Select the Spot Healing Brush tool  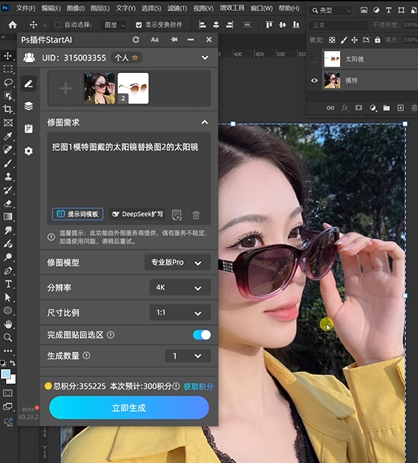pyautogui.click(x=8, y=150)
